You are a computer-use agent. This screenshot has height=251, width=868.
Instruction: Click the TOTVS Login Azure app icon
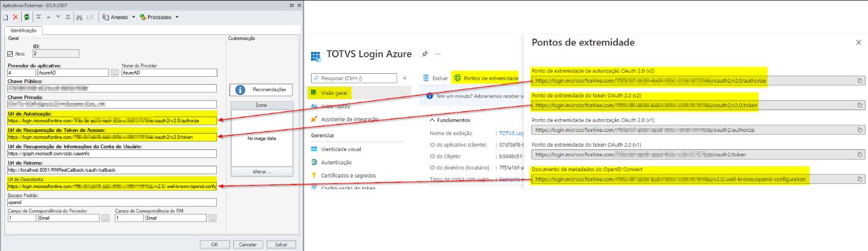pyautogui.click(x=315, y=56)
